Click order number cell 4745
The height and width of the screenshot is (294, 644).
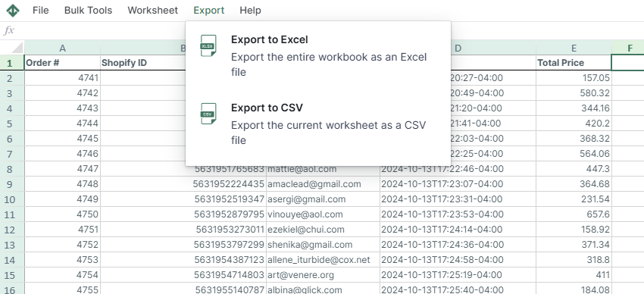[62, 139]
